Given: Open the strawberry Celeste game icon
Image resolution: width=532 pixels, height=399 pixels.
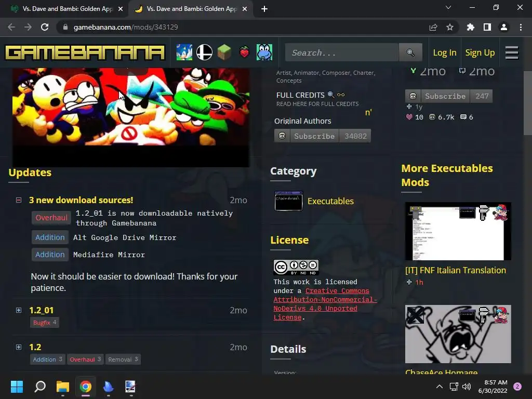Looking at the screenshot, I should click(x=244, y=52).
